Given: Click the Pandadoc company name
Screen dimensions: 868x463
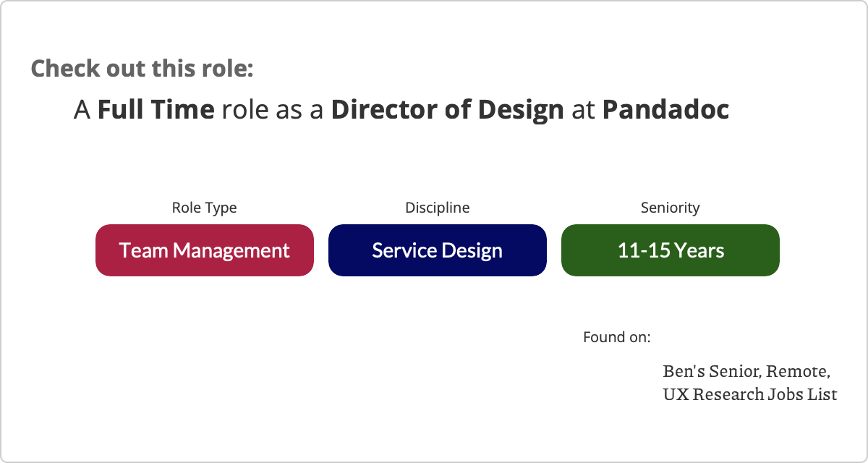Looking at the screenshot, I should pos(665,110).
